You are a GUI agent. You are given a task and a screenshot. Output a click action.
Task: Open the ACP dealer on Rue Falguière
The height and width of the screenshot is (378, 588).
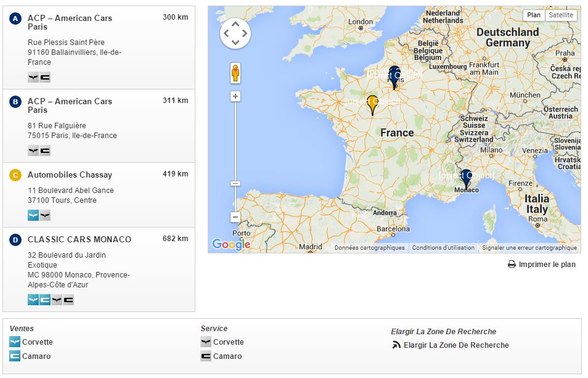pos(70,105)
